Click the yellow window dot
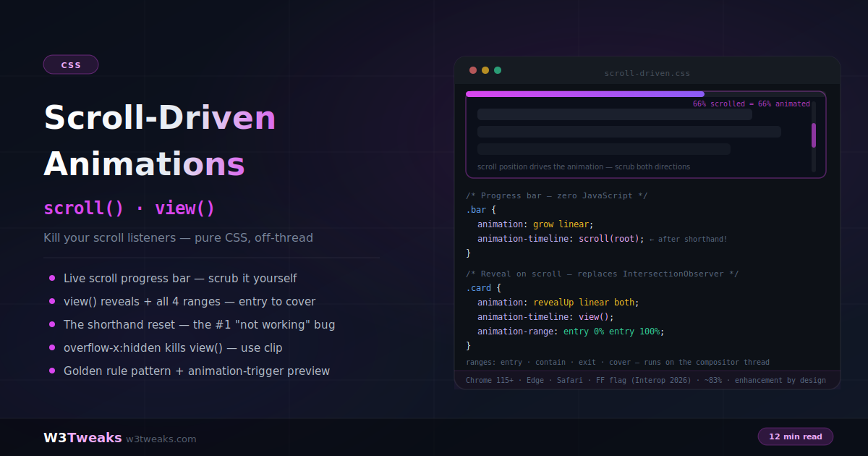The height and width of the screenshot is (456, 868). (x=485, y=70)
